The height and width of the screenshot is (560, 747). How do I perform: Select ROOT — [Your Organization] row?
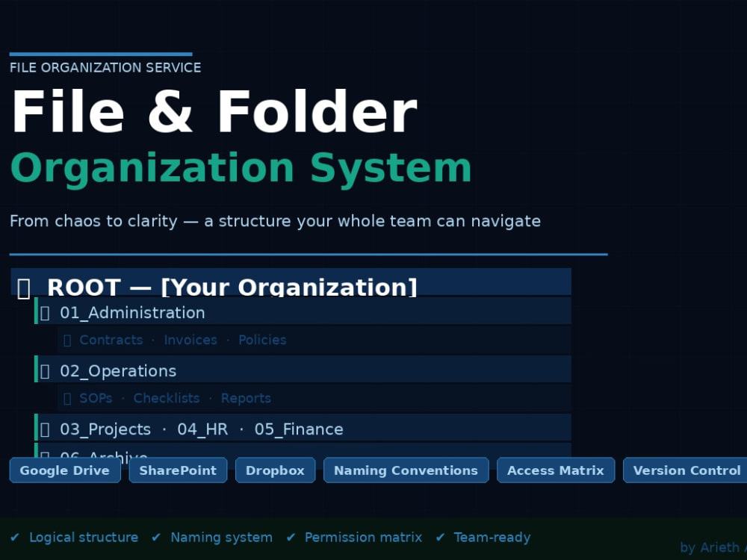(x=291, y=282)
